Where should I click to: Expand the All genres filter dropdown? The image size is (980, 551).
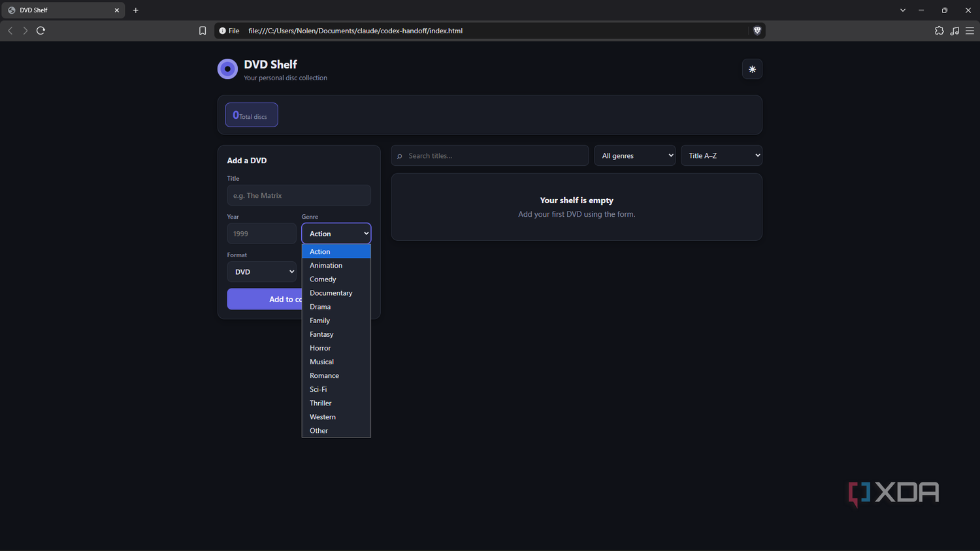tap(634, 155)
